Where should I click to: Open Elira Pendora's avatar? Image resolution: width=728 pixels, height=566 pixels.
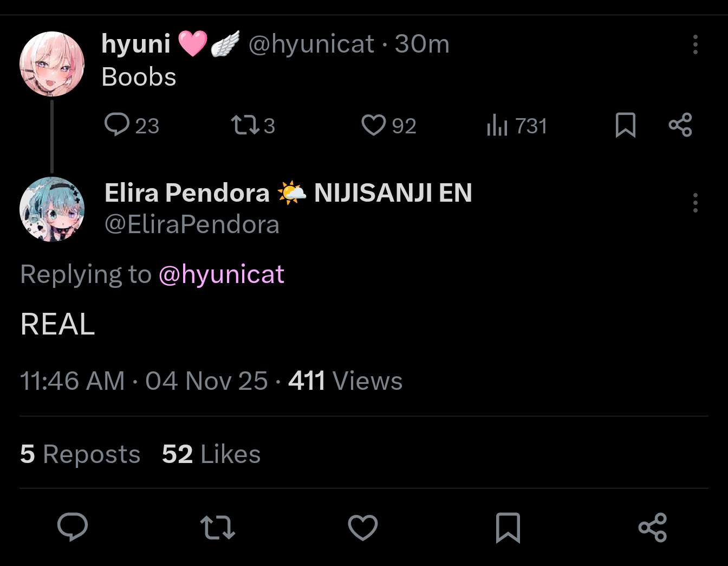coord(52,209)
